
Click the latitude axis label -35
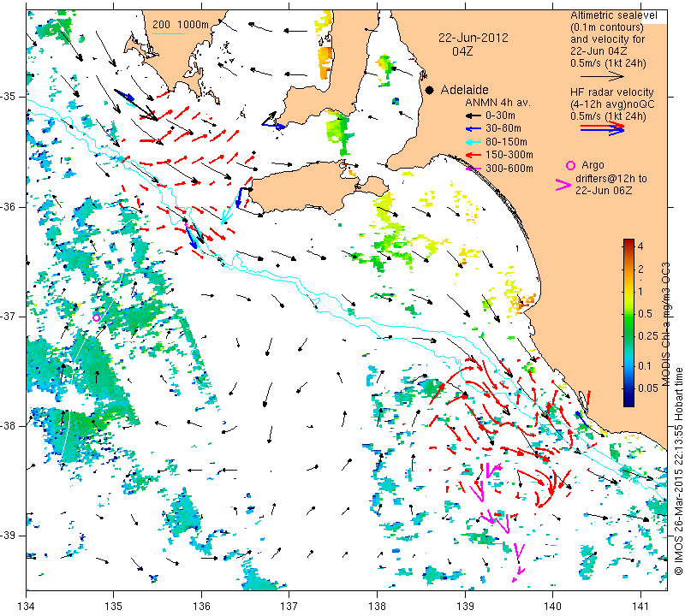click(x=9, y=97)
